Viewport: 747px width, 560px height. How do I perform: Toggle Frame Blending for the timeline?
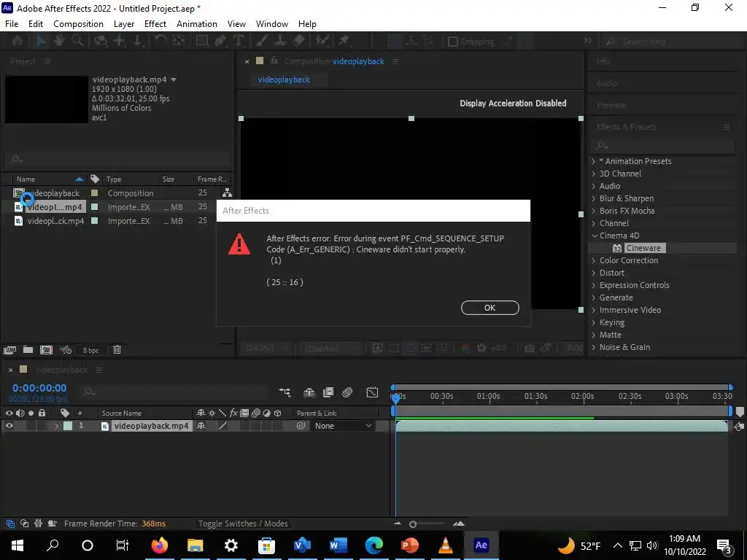[328, 392]
